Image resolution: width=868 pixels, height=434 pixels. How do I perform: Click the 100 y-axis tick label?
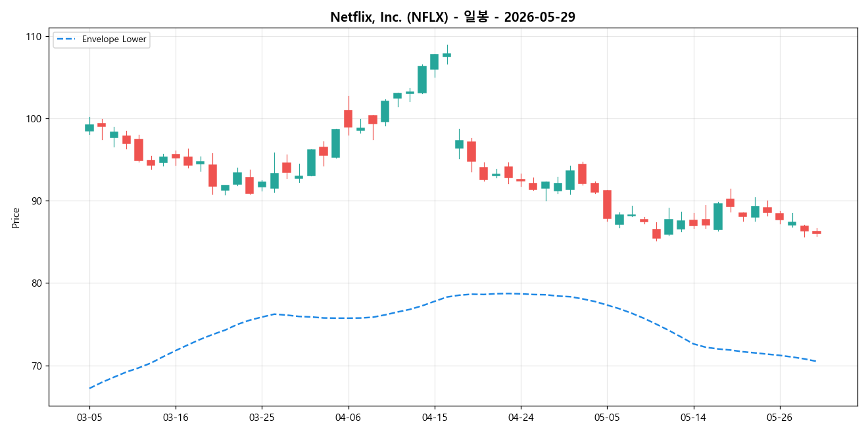click(x=34, y=119)
